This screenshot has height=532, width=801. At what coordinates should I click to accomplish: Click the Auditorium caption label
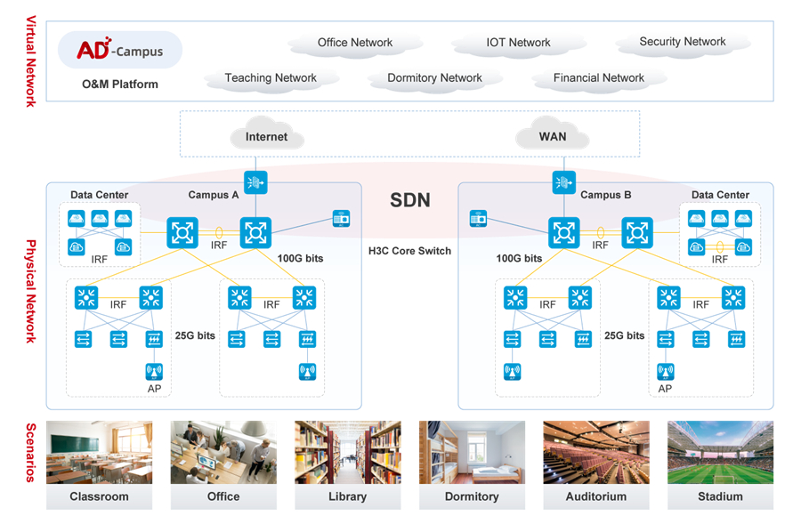pos(596,496)
